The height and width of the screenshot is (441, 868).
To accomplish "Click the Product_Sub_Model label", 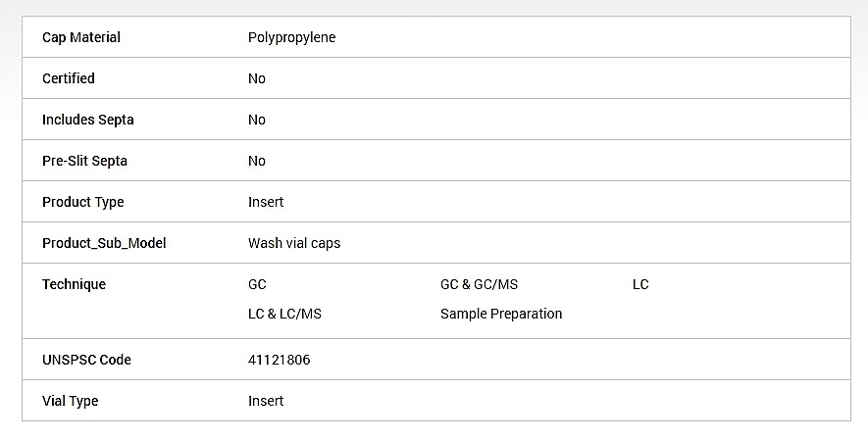I will click(104, 243).
